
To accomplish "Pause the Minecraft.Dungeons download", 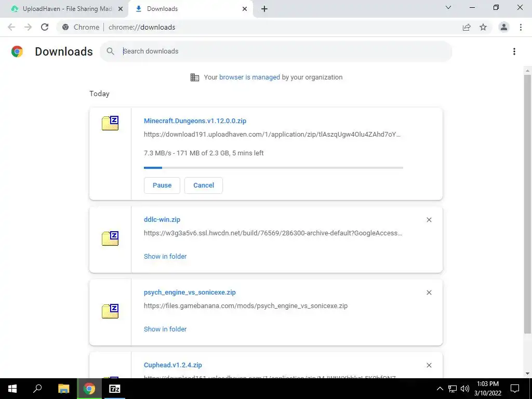I will coord(162,185).
